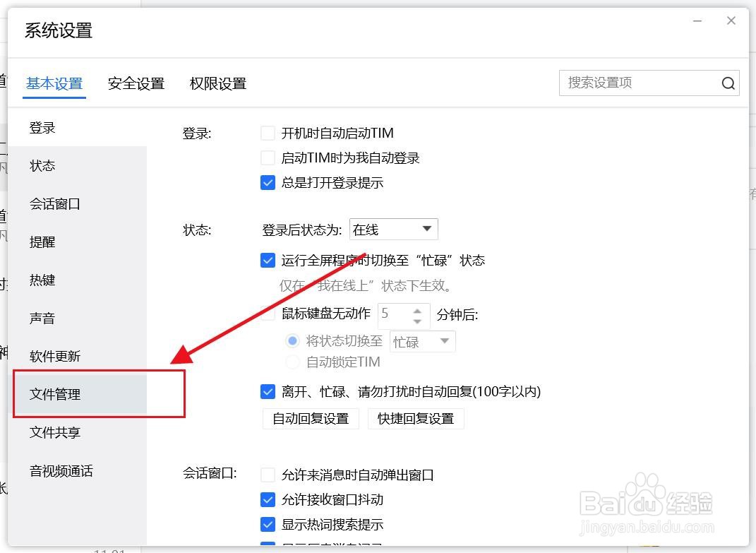Uncheck 离开、忙碌、请勿打扰时自动回复 checkbox

[268, 391]
